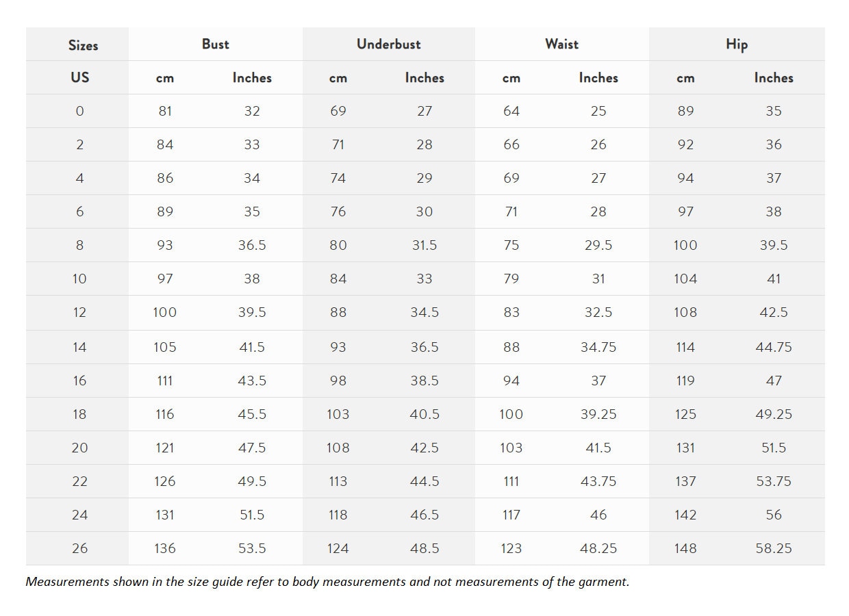This screenshot has height=616, width=849.
Task: Click the Sizes header cell
Action: click(83, 45)
